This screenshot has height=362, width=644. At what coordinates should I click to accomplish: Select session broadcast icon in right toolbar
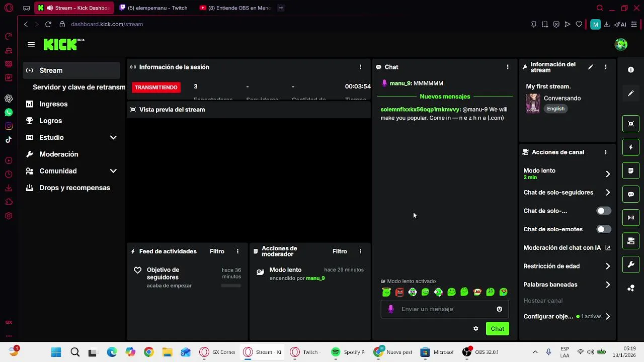[631, 218]
